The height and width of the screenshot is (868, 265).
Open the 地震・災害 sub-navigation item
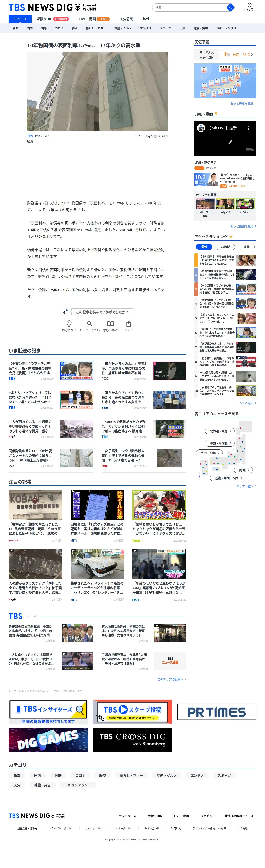tap(201, 28)
